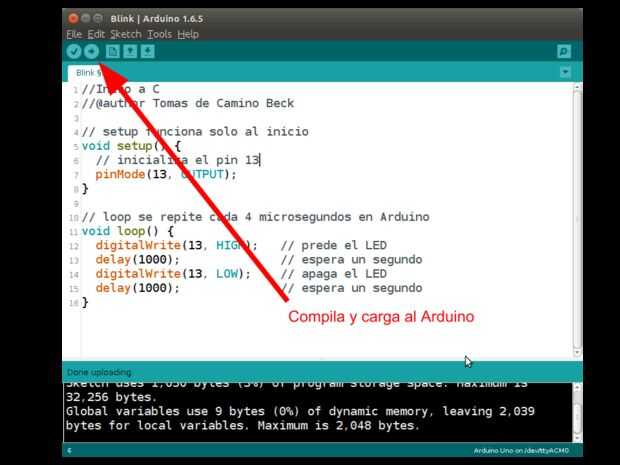Click 'pinMode(13, OUTPUT);' code line
The width and height of the screenshot is (620, 465).
pyautogui.click(x=166, y=174)
